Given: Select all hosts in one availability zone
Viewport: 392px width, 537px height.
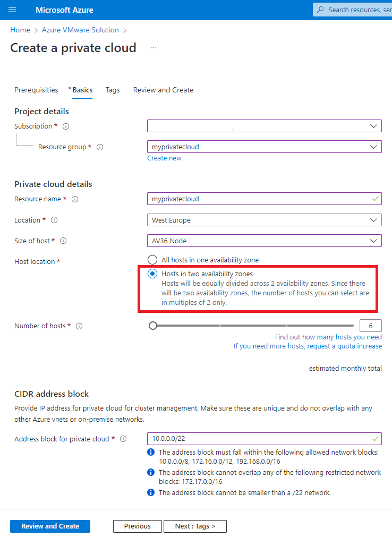Looking at the screenshot, I should [152, 260].
